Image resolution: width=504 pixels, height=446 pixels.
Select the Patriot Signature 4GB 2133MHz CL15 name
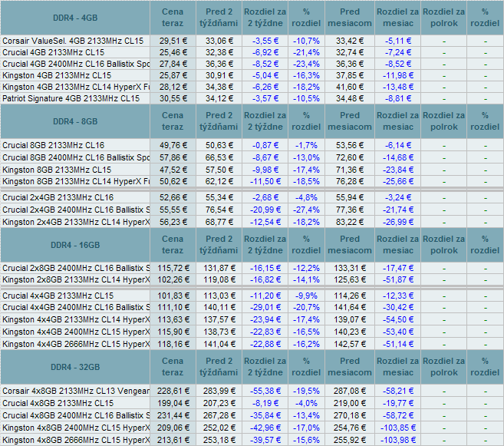(71, 98)
